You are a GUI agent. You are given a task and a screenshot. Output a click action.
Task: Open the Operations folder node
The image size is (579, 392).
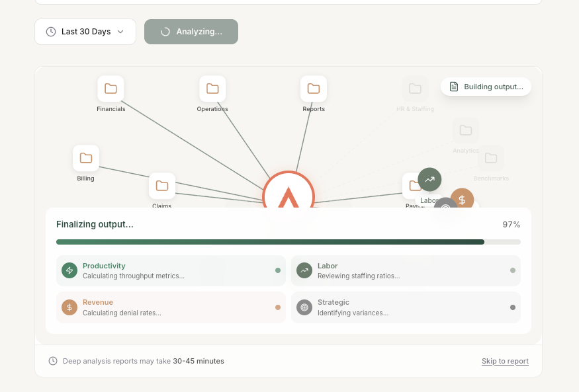click(212, 89)
